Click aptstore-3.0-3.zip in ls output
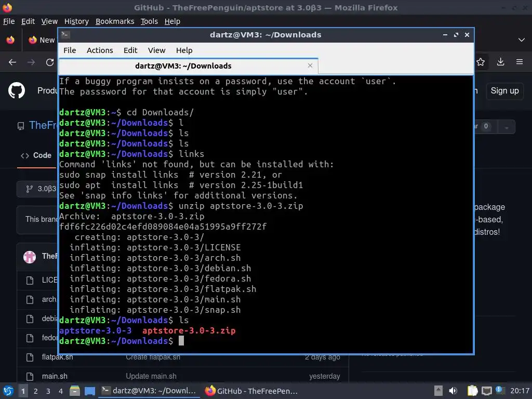 point(189,330)
